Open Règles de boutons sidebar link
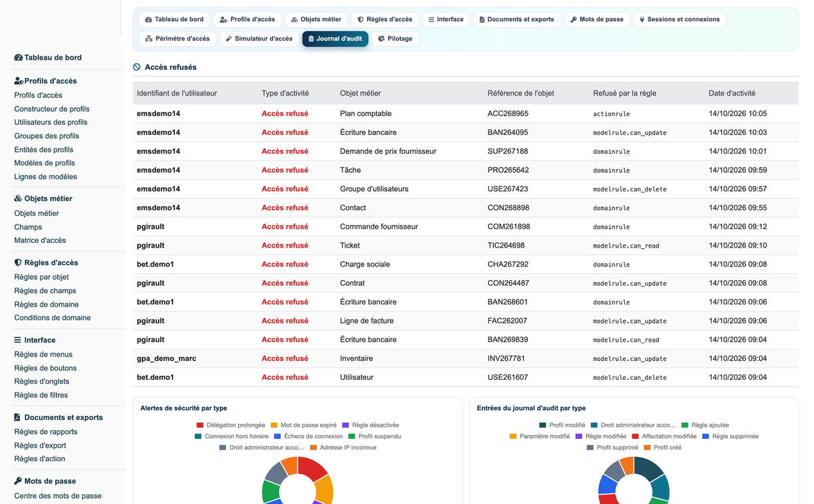 45,368
